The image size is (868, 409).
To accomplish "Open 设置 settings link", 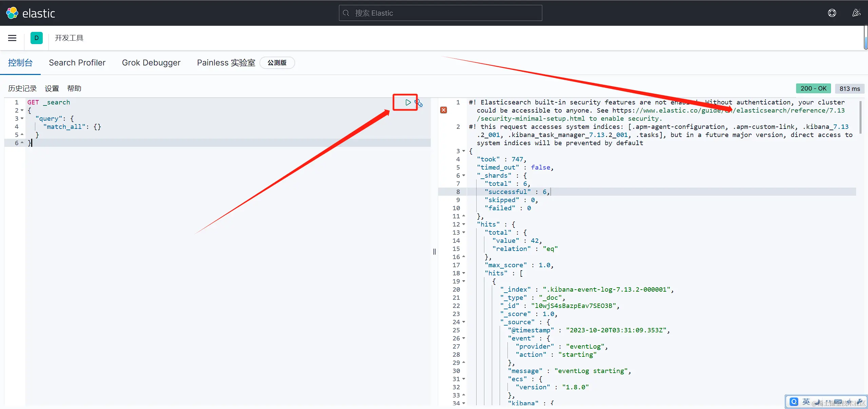I will (52, 89).
